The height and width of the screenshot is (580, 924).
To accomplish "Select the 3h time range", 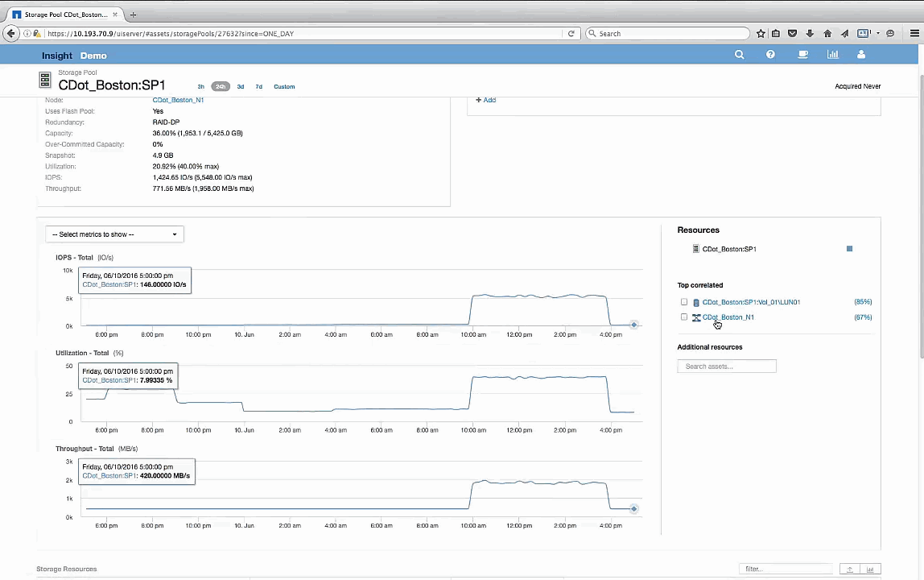I will 201,87.
